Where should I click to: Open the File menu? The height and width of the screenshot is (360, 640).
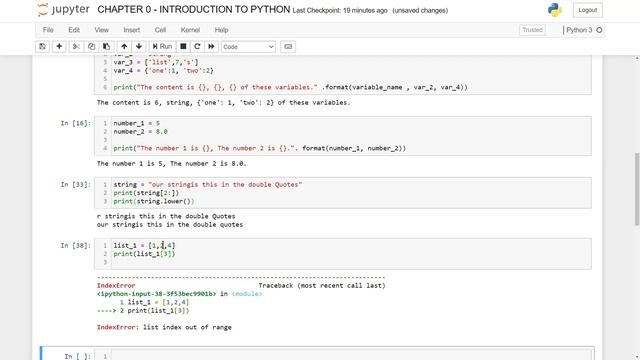(48, 30)
